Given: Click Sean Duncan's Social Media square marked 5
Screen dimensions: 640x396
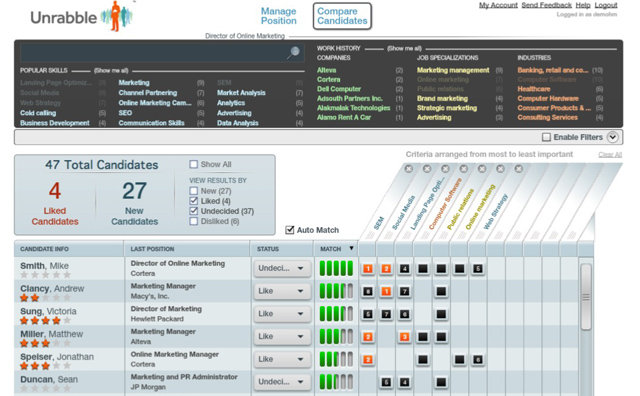Looking at the screenshot, I should [386, 382].
